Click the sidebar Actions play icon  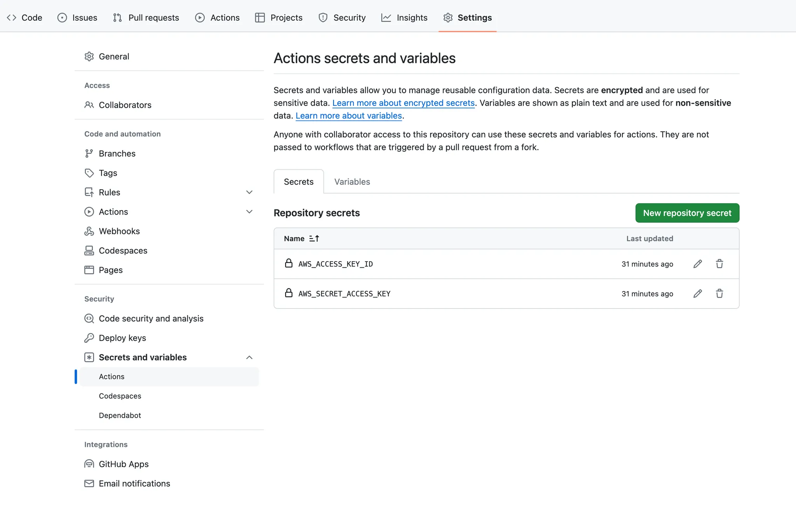coord(89,212)
